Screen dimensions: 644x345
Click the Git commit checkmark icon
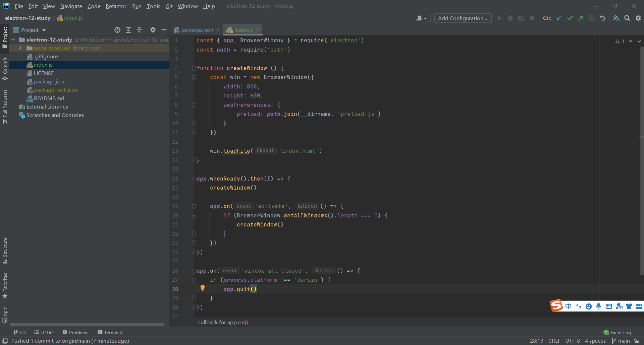[x=570, y=18]
